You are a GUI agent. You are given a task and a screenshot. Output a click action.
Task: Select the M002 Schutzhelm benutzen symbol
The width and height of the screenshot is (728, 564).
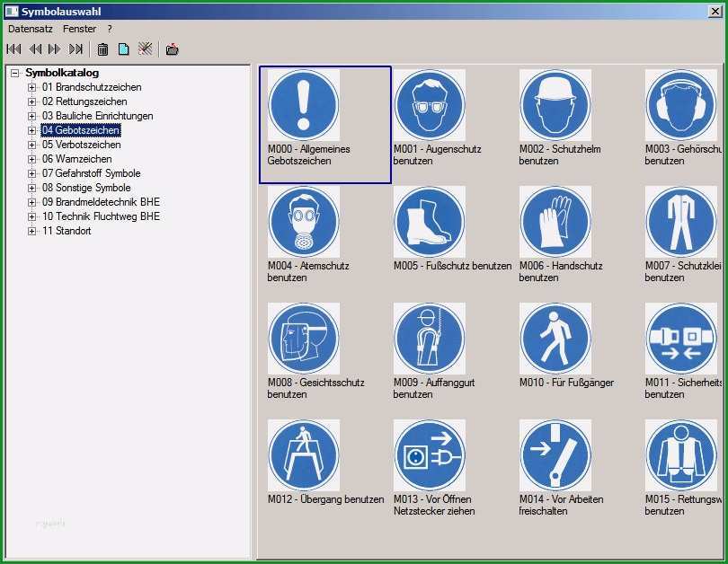pyautogui.click(x=555, y=105)
